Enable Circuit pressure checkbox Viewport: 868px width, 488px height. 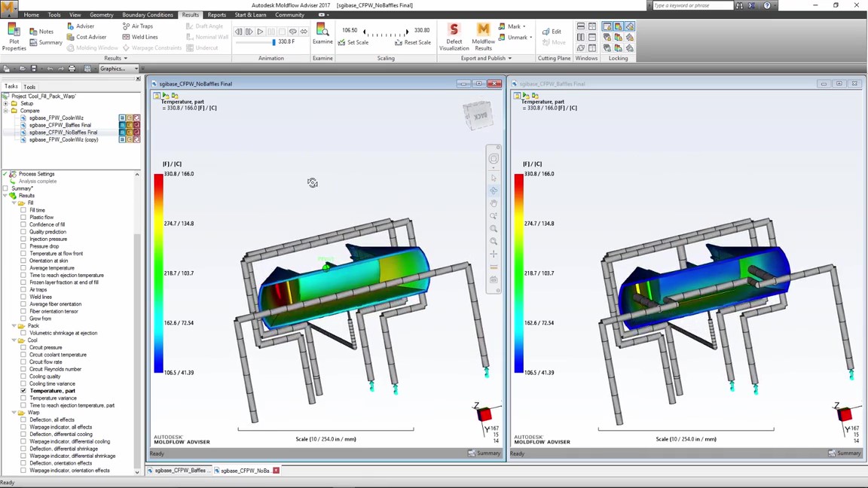[x=23, y=347]
